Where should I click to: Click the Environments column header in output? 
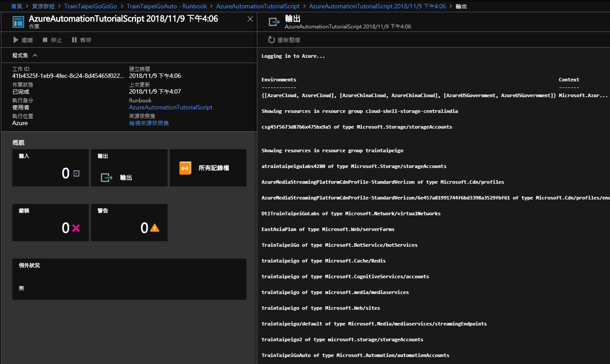pyautogui.click(x=279, y=80)
